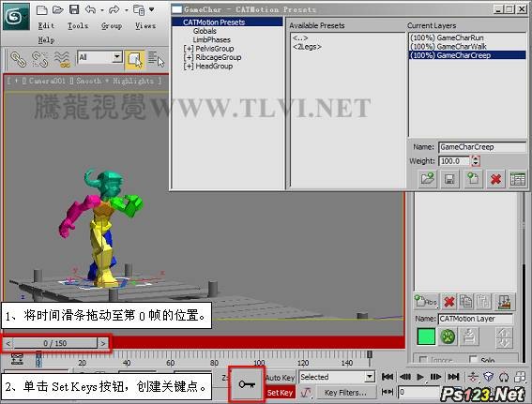Click the Weight spinner arrows

pos(476,160)
